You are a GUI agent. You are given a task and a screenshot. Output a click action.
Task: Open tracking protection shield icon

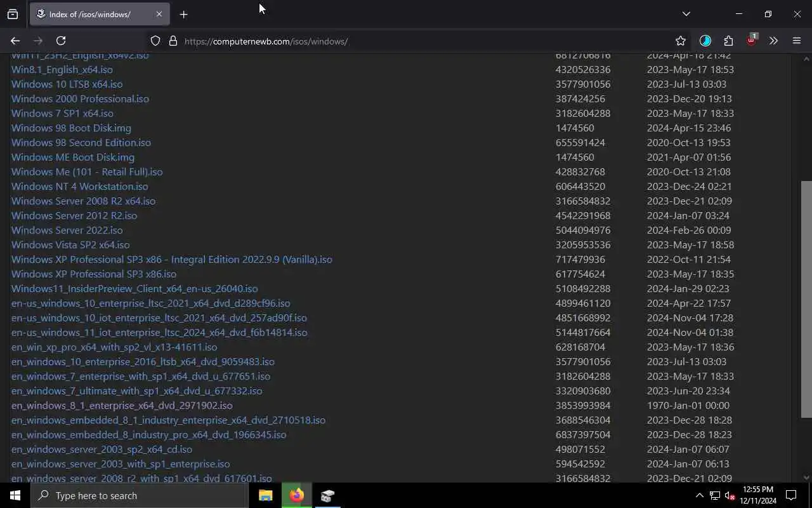point(155,41)
